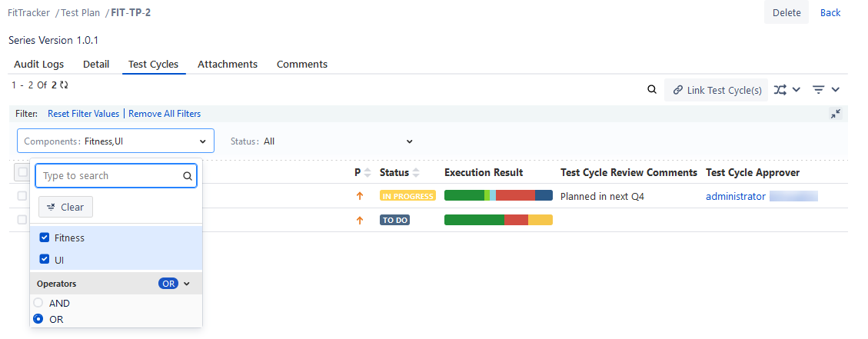Sort by Status column arrows
The height and width of the screenshot is (339, 868).
point(416,173)
